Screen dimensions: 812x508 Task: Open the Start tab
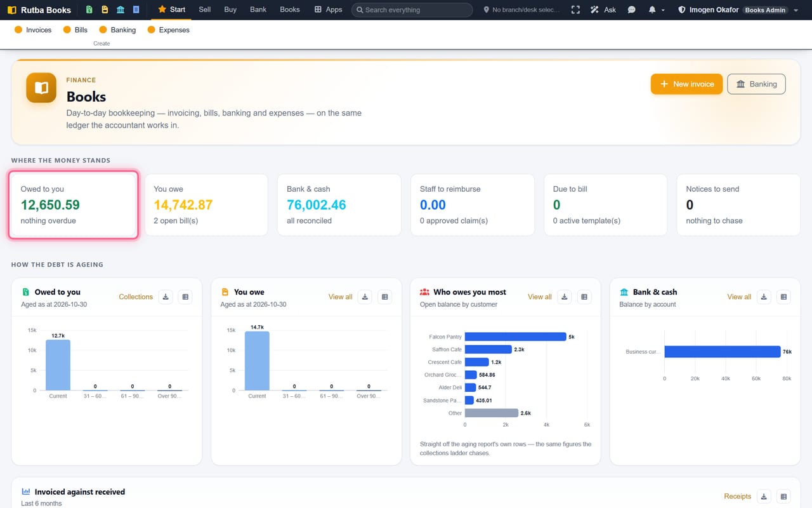pos(172,10)
